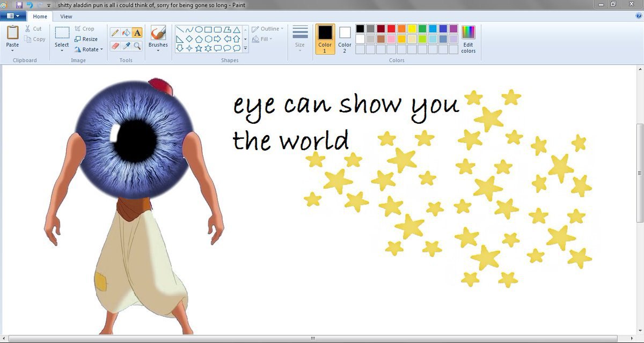Click the vertical scrollbar thumb
Viewport: 644px width, 343px height.
pyautogui.click(x=639, y=173)
